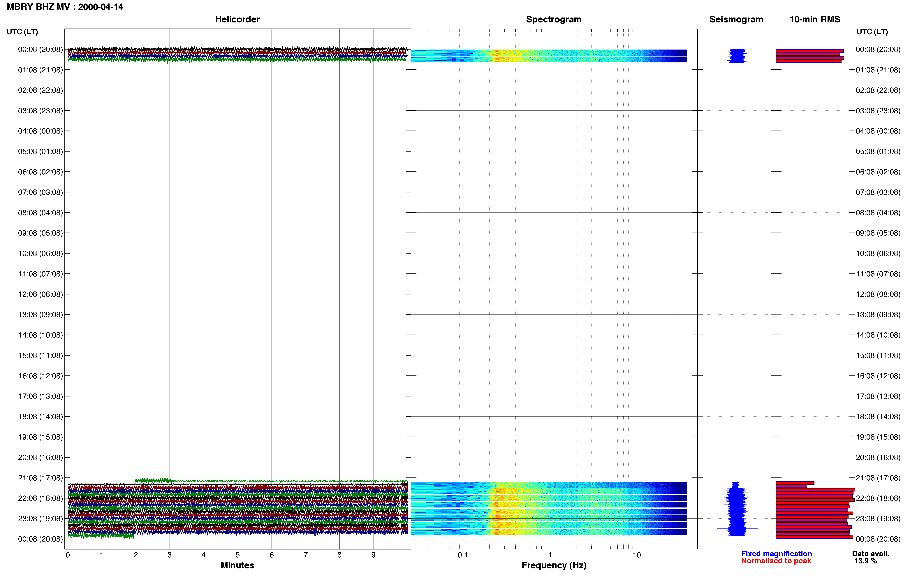This screenshot has height=578, width=924.
Task: Click the 3 tick on Minutes axis
Action: 170,555
